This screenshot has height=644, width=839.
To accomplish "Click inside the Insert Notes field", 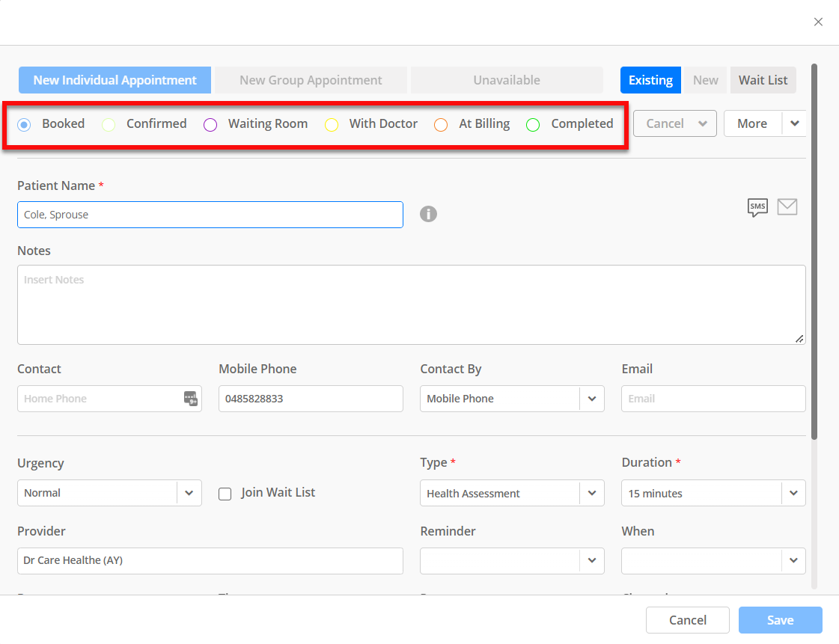I will (x=411, y=304).
